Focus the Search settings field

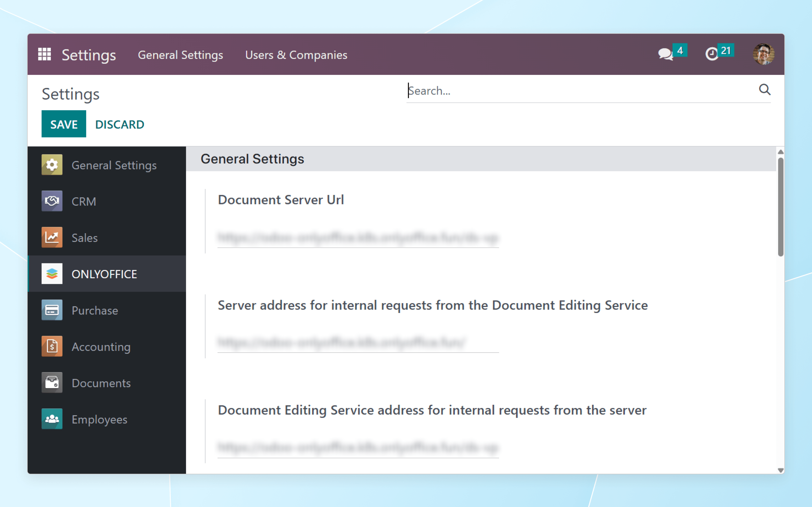click(x=581, y=91)
